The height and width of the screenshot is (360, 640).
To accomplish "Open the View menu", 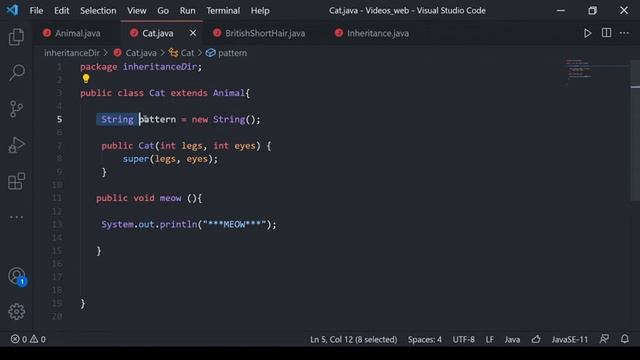I will (136, 11).
